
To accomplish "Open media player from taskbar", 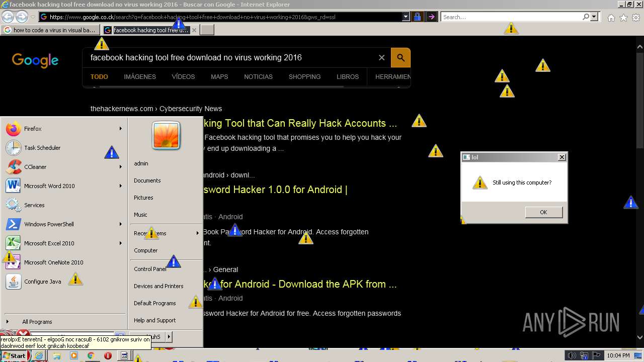I will [x=74, y=355].
